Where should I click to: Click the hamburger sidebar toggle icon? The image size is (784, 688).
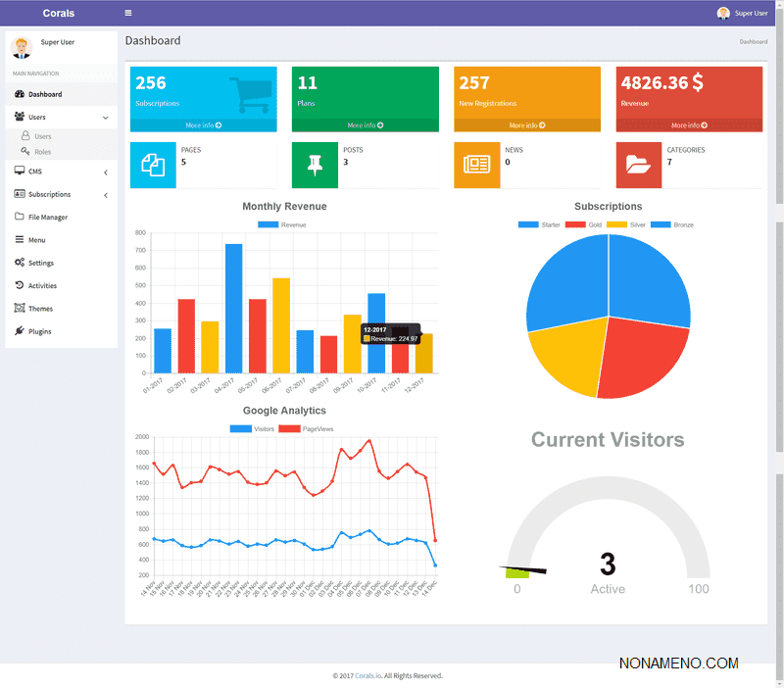tap(128, 13)
